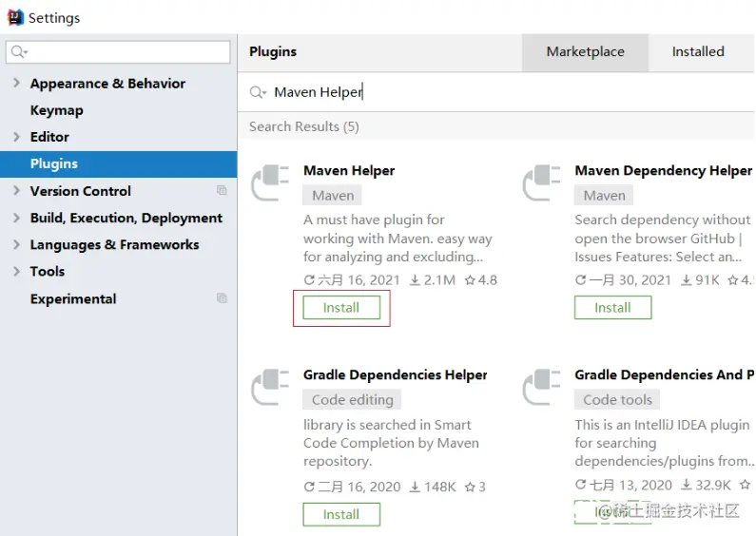Image resolution: width=756 pixels, height=536 pixels.
Task: Install the Maven Dependency Helper plugin
Action: pos(612,308)
